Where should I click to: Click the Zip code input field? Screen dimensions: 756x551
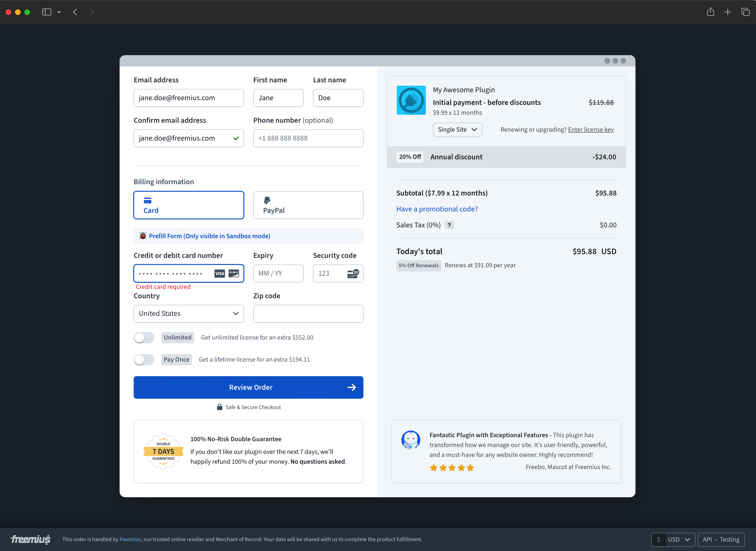(308, 313)
